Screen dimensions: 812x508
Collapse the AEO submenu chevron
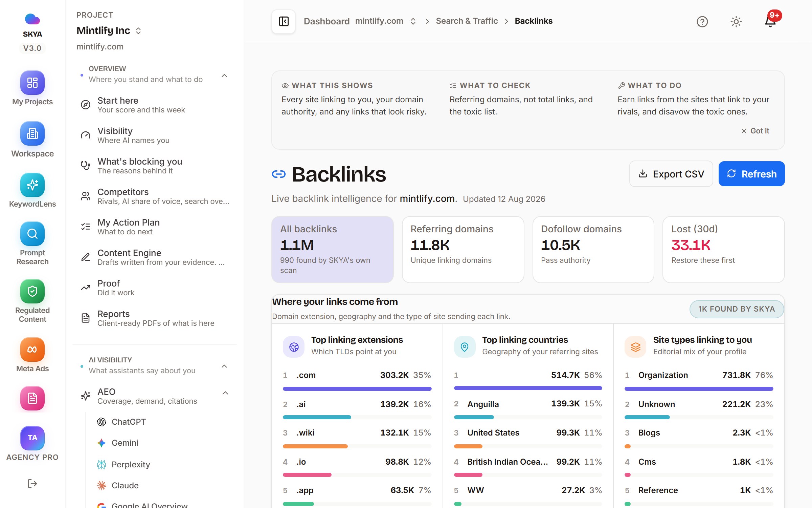[x=225, y=393]
